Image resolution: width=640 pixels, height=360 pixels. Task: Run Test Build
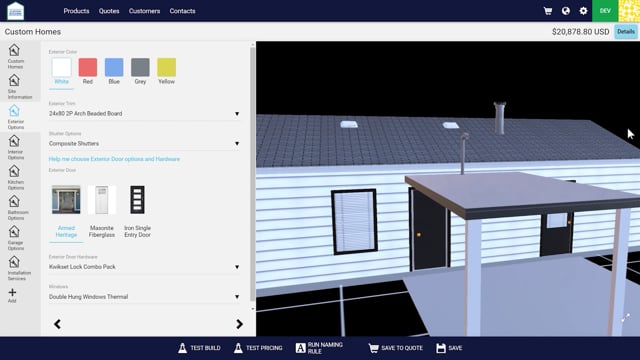coord(199,348)
